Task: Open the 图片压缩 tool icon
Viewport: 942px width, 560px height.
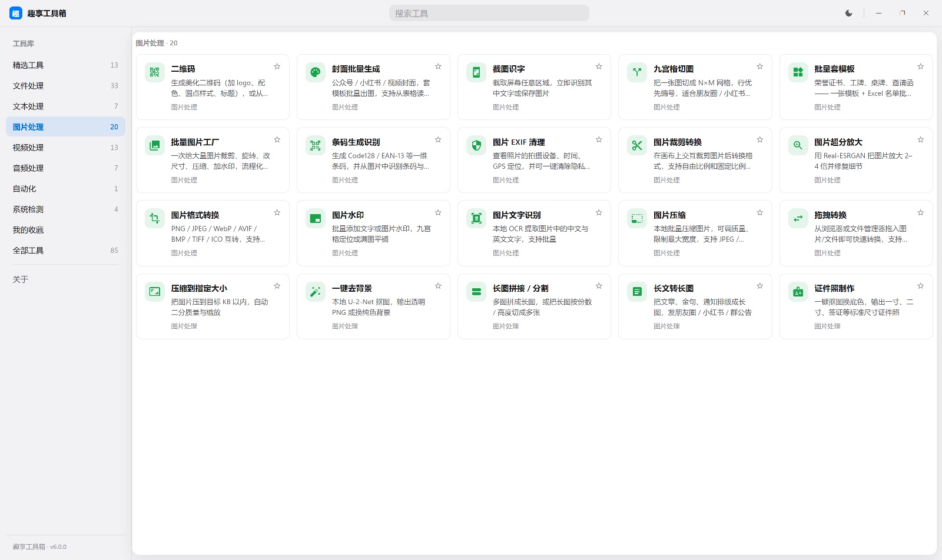Action: 637,218
